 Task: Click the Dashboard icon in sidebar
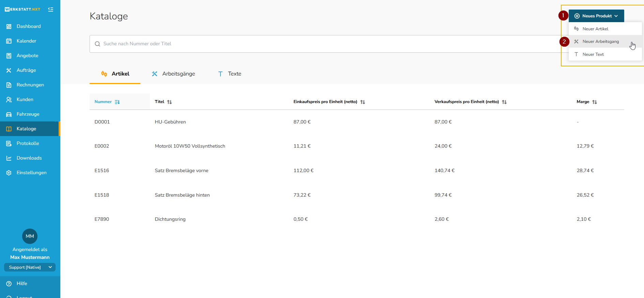9,27
